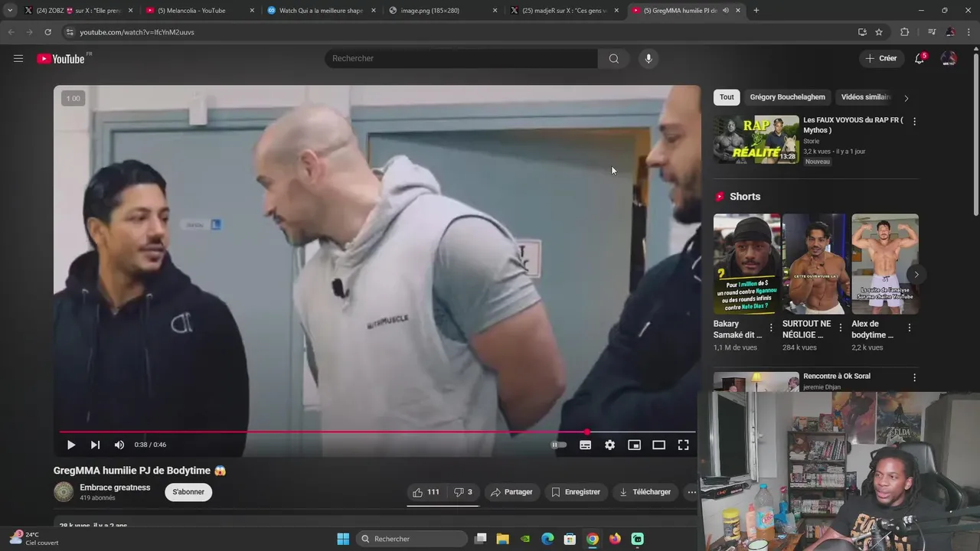Open options for Rencontre à Ok Soral video

914,378
